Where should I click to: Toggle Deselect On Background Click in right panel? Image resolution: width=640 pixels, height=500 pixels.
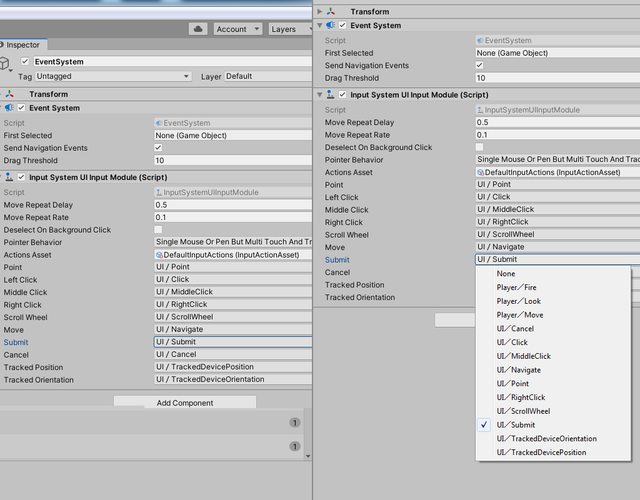480,147
